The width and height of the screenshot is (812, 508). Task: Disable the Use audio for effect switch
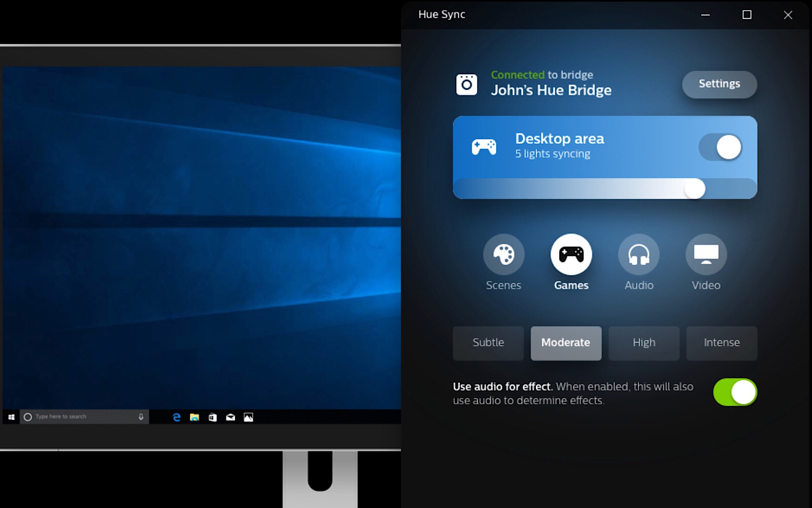click(735, 392)
